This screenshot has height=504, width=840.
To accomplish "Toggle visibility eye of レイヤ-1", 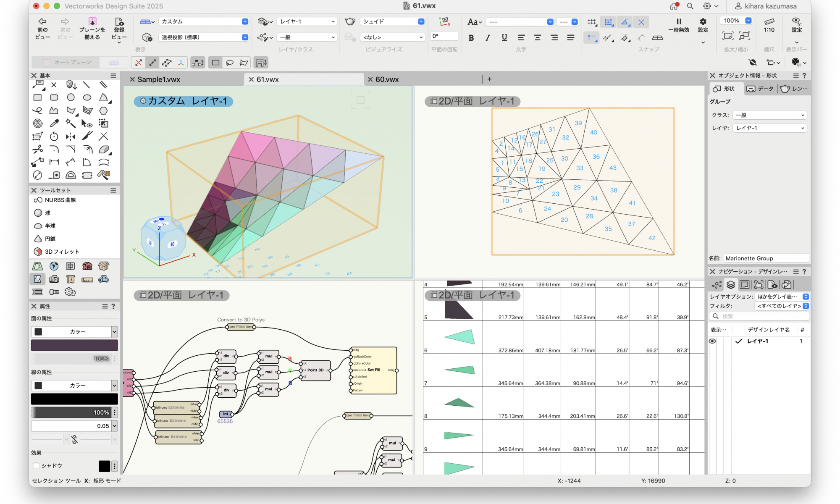I will pos(712,341).
